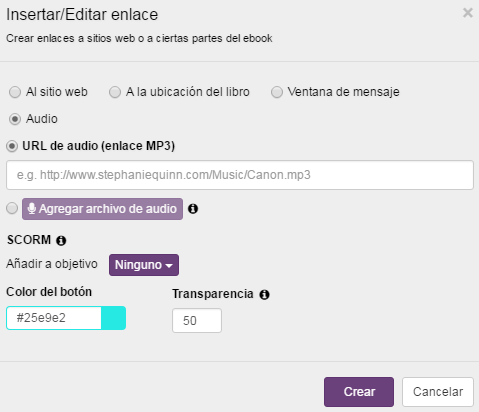Focus the audio MP3 URL text field

click(240, 175)
